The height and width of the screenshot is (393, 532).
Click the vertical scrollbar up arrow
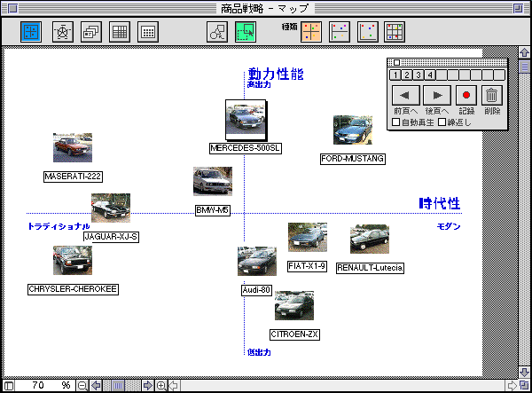coord(524,52)
